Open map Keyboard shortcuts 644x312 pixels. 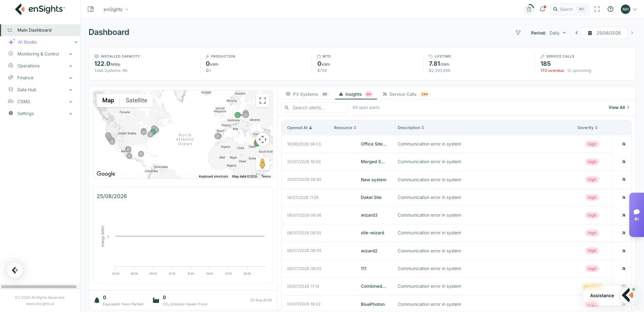tap(213, 176)
